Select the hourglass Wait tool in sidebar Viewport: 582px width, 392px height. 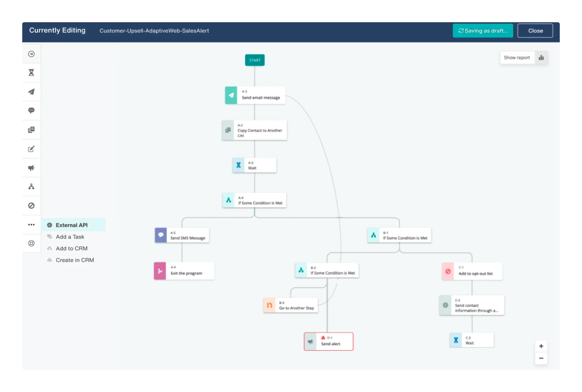coord(31,73)
